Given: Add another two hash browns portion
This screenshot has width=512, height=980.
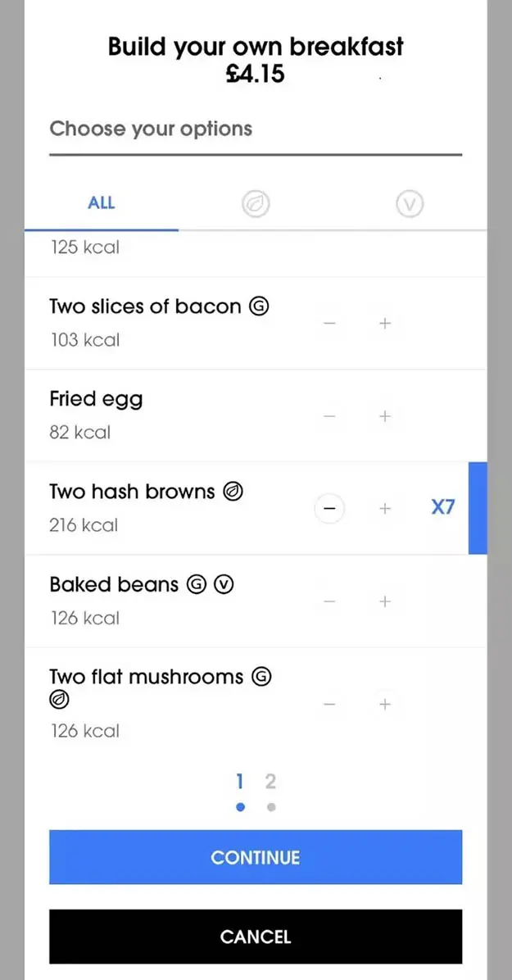Looking at the screenshot, I should click(384, 509).
